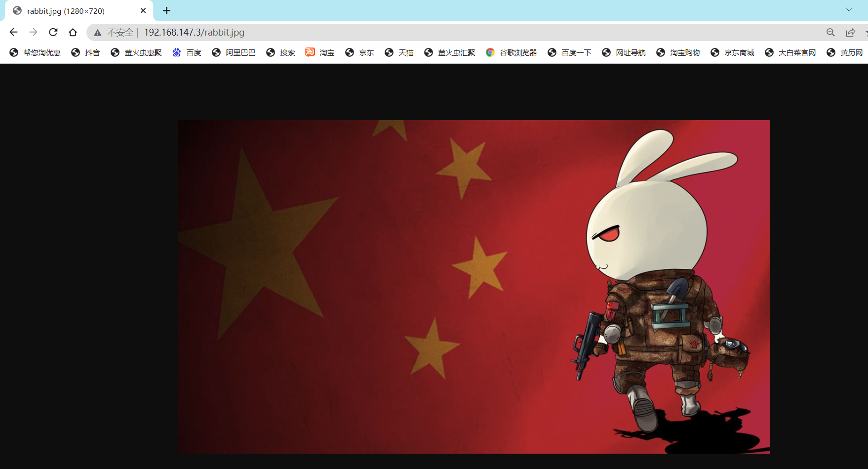This screenshot has height=469, width=868.
Task: Open the 搜索 bookmark
Action: 280,52
